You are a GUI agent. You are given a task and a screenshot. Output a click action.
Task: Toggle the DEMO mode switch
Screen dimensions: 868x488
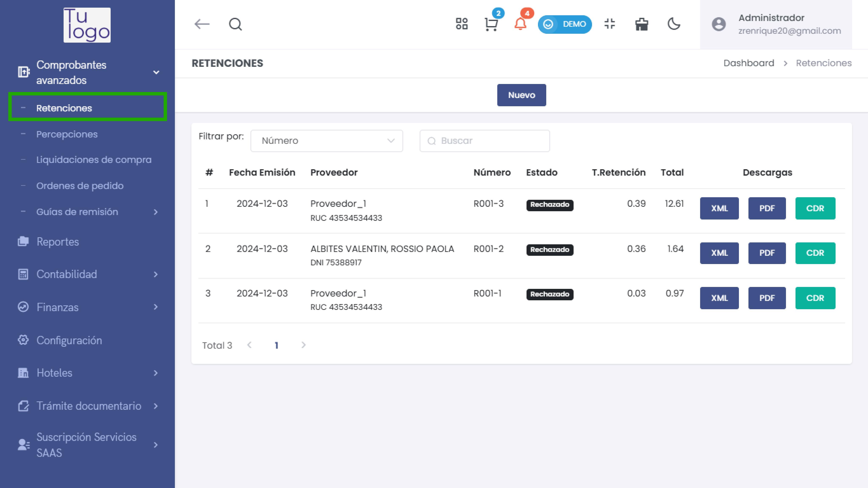[x=565, y=24]
